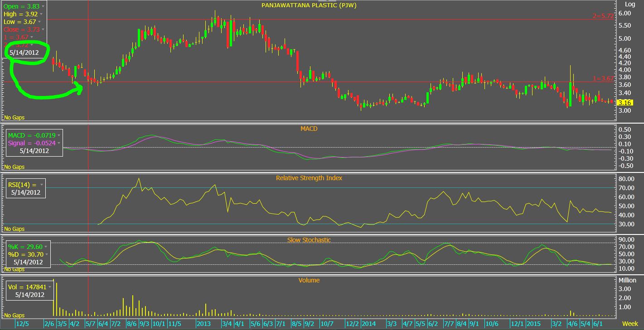This screenshot has width=644, height=330.
Task: Open the dropdown arrow beside High = 3.92
Action: point(41,14)
